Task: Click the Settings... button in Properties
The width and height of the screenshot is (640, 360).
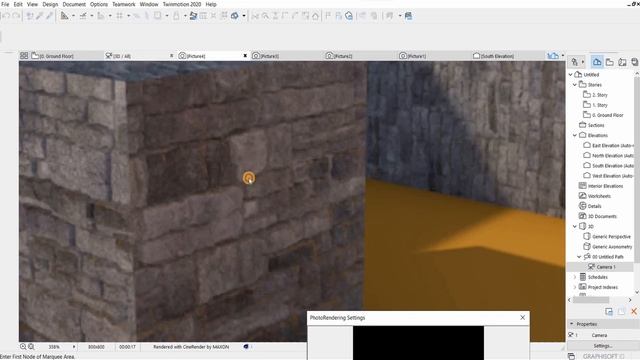Action: tap(602, 346)
